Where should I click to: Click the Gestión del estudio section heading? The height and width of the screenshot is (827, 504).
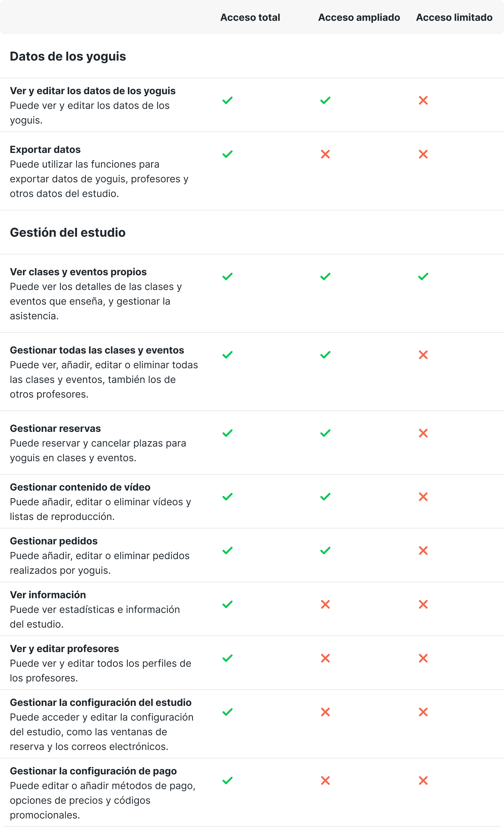(x=68, y=232)
